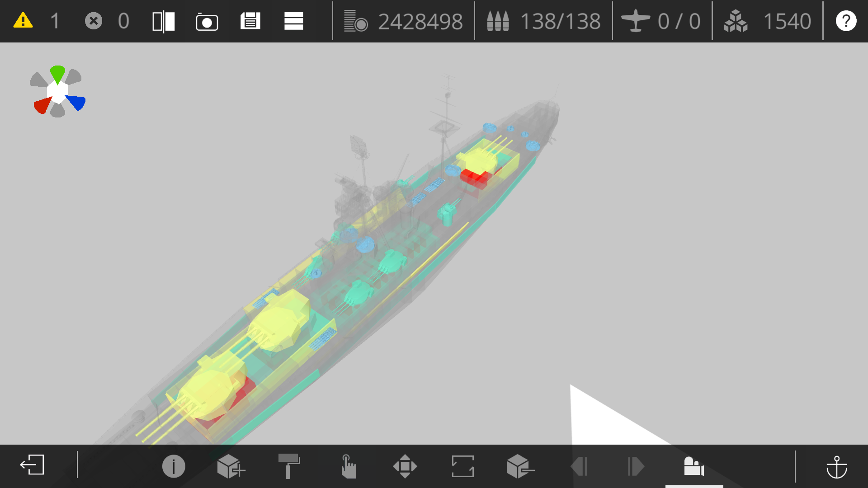This screenshot has height=488, width=868.
Task: Launch the ship with the anchor icon
Action: coord(837,467)
